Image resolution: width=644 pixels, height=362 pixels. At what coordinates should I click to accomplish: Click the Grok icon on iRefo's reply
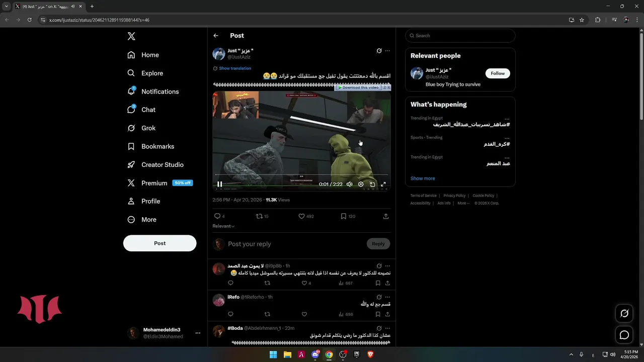(x=379, y=297)
